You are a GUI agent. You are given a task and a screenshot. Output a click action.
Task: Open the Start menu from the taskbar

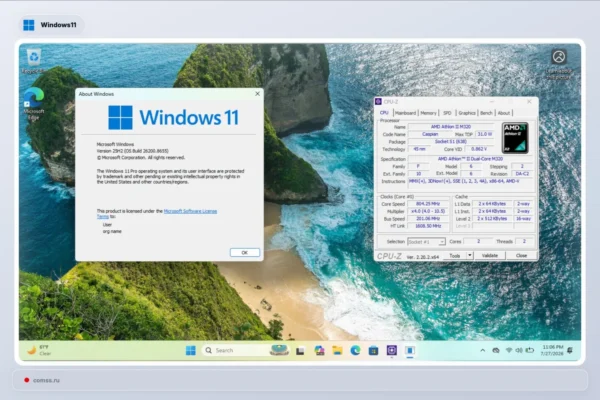coord(191,350)
